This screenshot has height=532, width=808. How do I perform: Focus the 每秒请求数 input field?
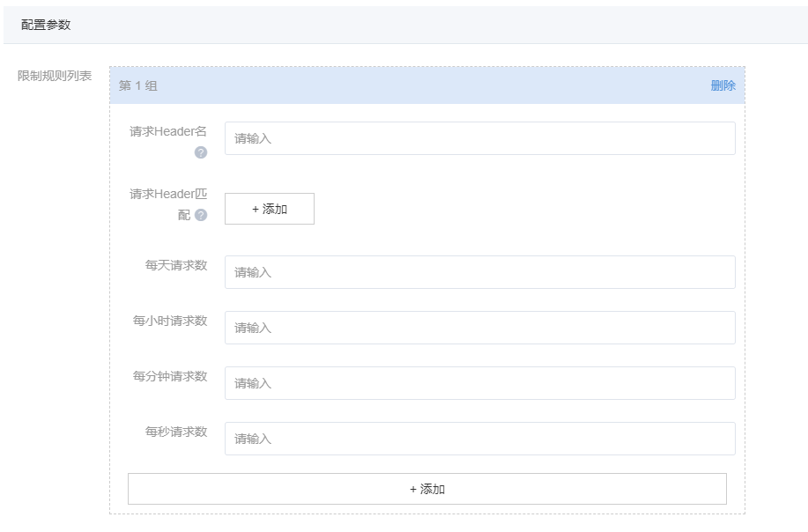[479, 439]
